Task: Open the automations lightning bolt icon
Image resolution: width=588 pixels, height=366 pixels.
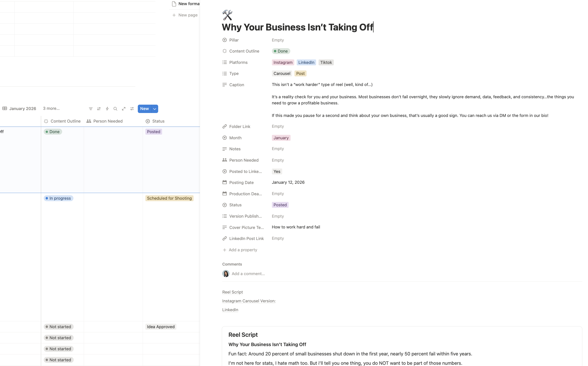Action: pos(107,109)
